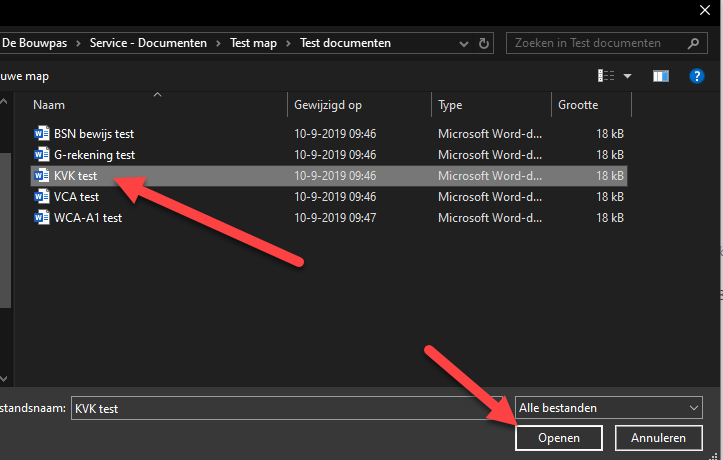Cancel with the Annuleren button
This screenshot has height=460, width=723.
tap(658, 438)
